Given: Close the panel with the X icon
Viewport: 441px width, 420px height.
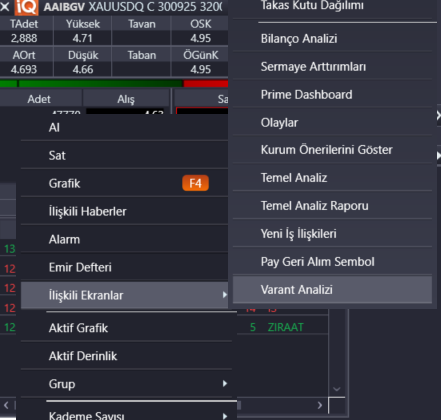Looking at the screenshot, I should tap(5, 7).
